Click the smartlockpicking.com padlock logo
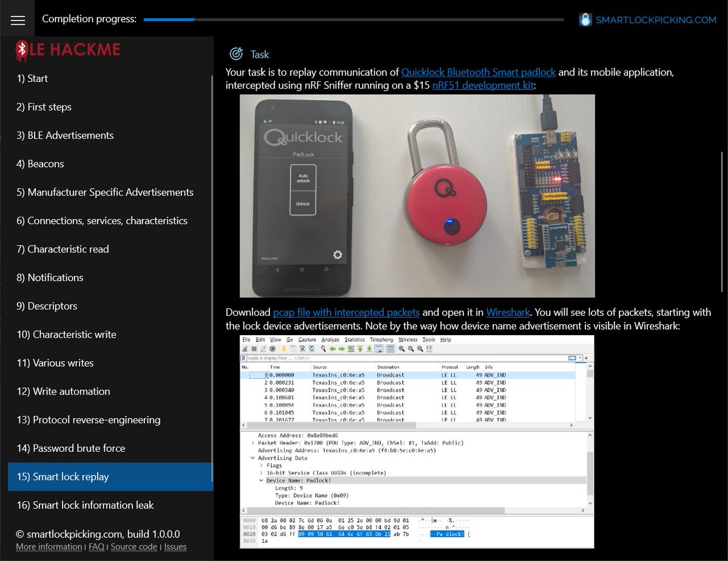Image resolution: width=728 pixels, height=561 pixels. tap(585, 19)
